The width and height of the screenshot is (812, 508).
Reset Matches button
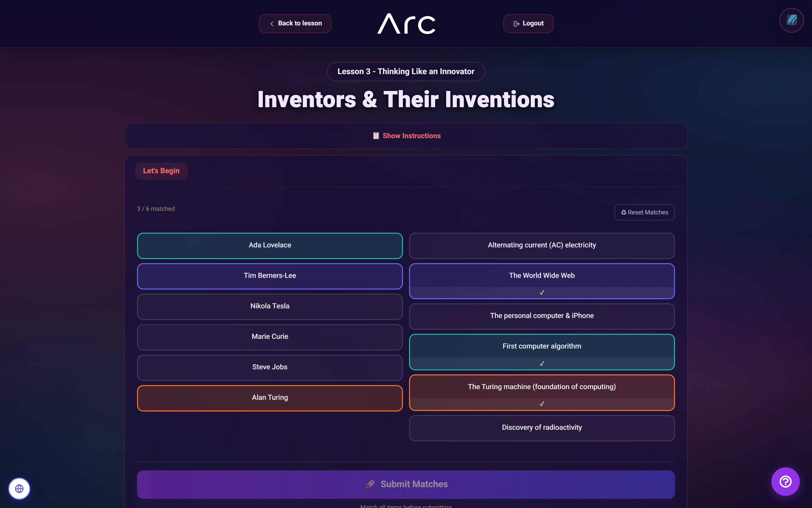click(645, 212)
